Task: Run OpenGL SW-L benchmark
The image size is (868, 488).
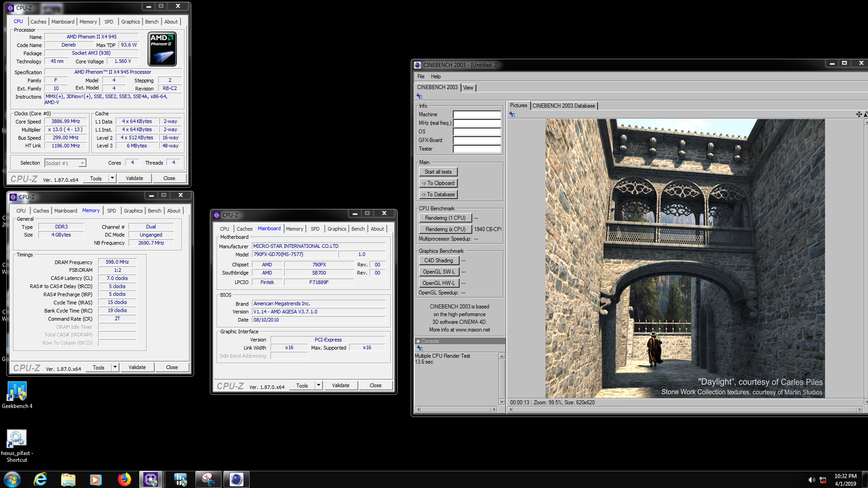Action: click(439, 272)
